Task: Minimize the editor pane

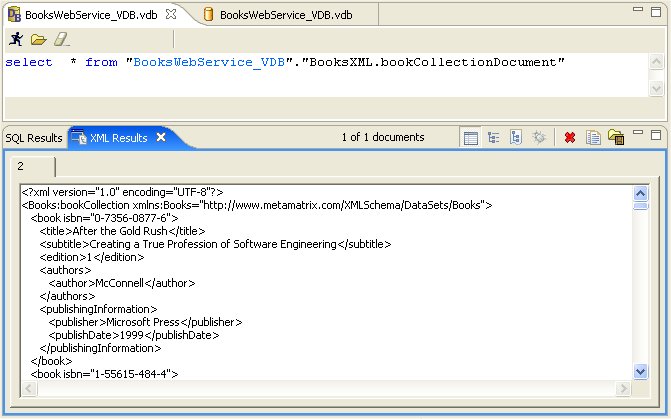Action: pos(638,9)
